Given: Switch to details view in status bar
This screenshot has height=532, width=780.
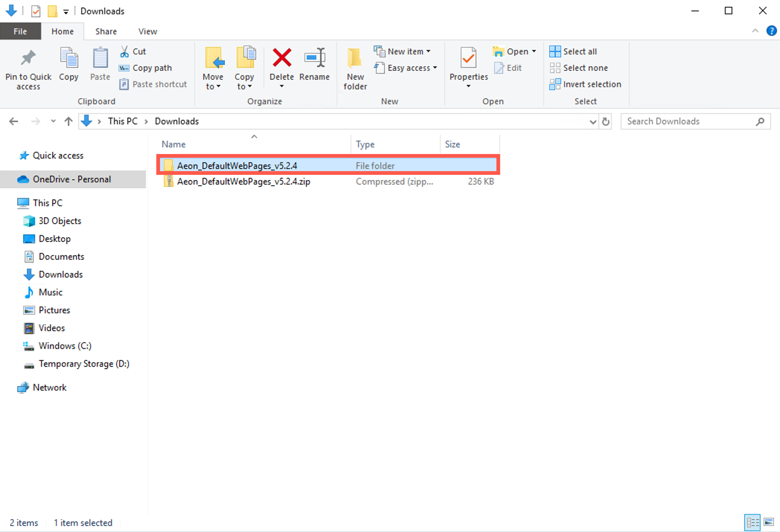Looking at the screenshot, I should [752, 522].
